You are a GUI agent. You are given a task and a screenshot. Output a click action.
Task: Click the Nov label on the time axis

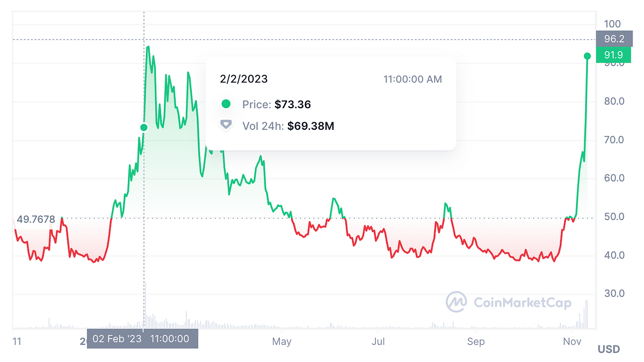point(573,341)
